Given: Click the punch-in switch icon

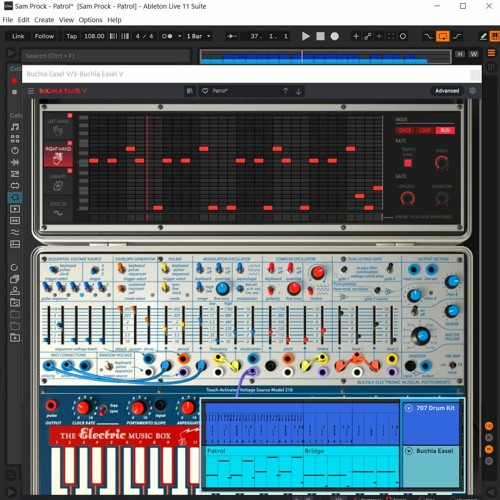Looking at the screenshot, I should pos(428,36).
